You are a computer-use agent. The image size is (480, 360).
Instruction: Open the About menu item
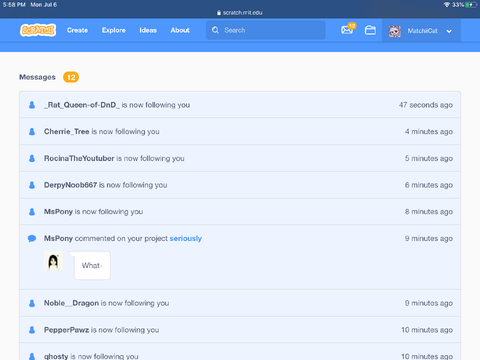180,30
